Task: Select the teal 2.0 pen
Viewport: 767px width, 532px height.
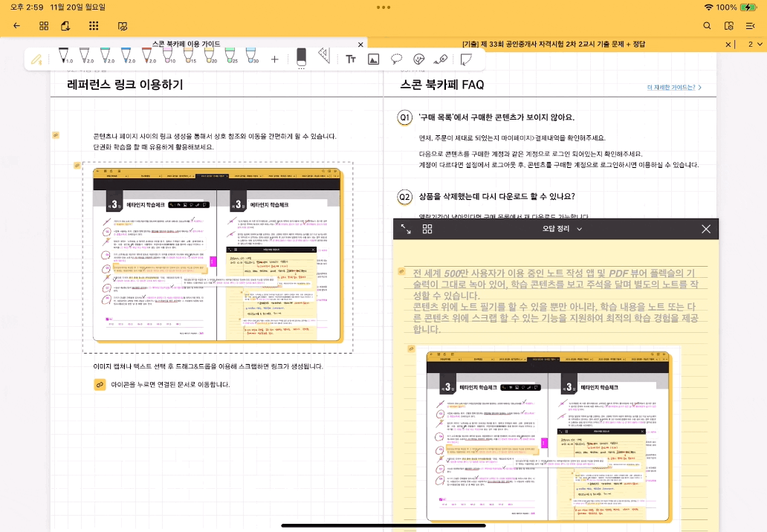Action: pyautogui.click(x=106, y=56)
